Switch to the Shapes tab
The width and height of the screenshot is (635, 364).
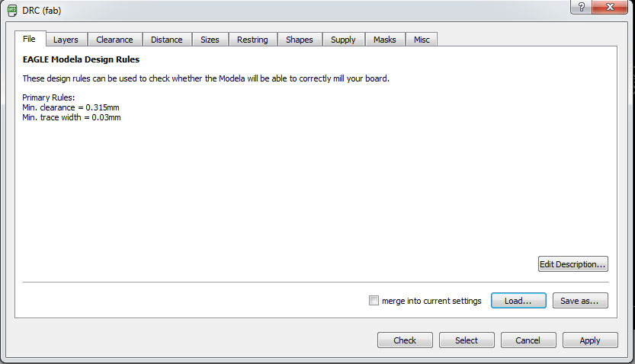pyautogui.click(x=300, y=40)
